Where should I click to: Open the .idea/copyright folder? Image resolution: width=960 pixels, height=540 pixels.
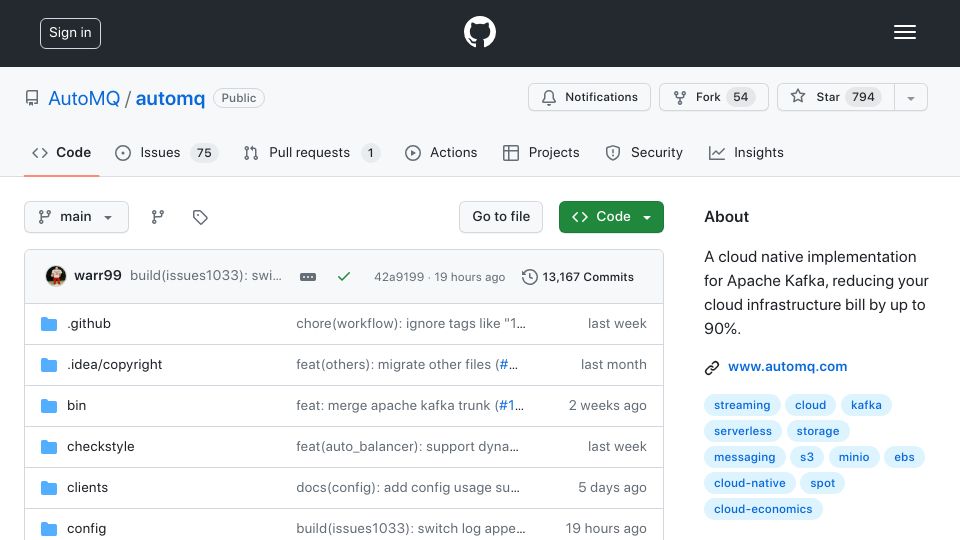pyautogui.click(x=114, y=364)
